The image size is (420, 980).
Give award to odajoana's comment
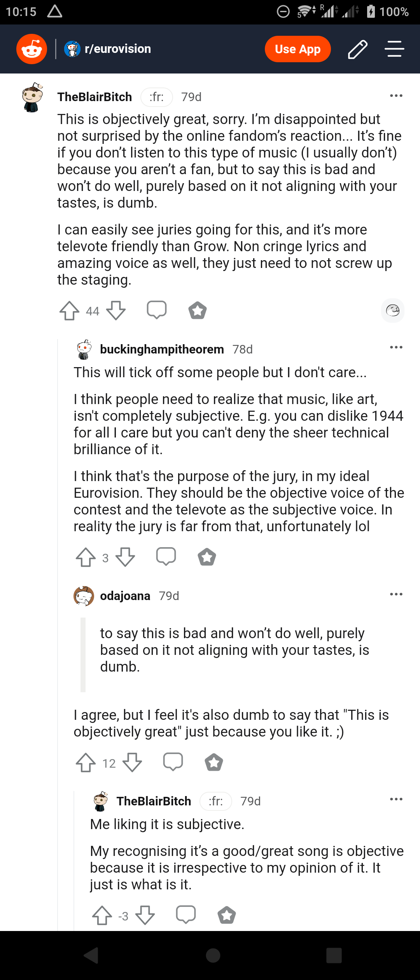coord(214,763)
